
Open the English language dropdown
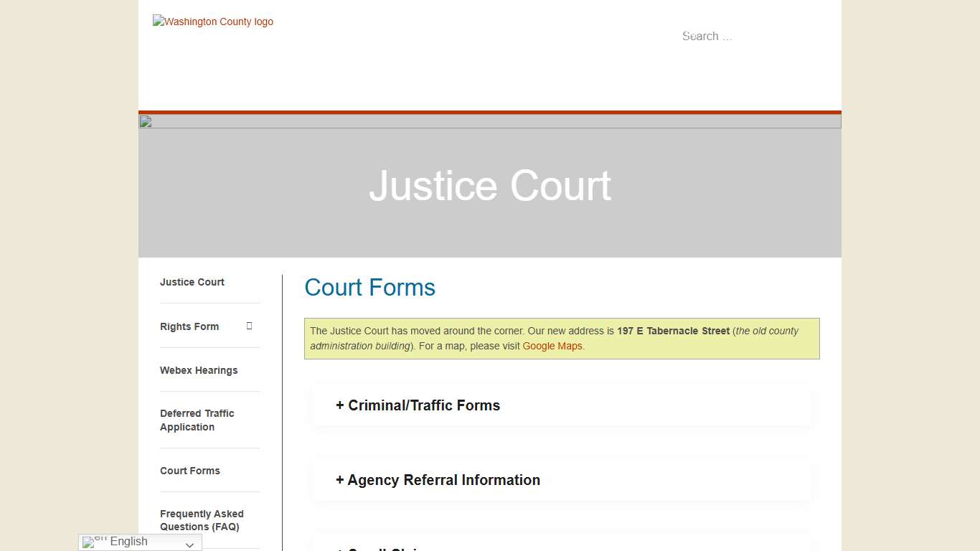(140, 542)
